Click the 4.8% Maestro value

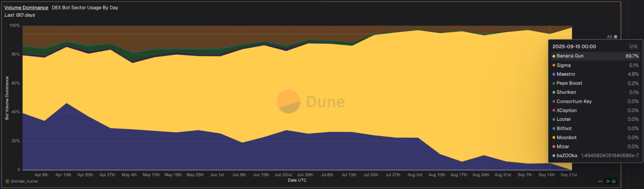coord(633,74)
